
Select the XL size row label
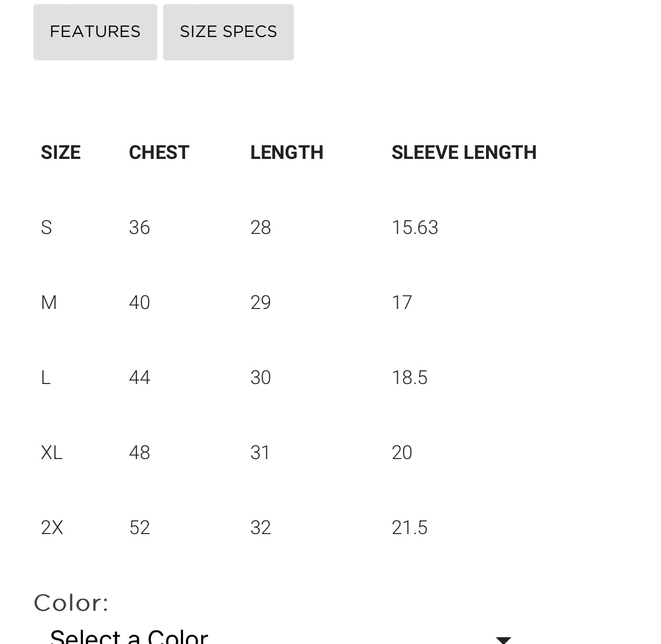click(x=52, y=453)
